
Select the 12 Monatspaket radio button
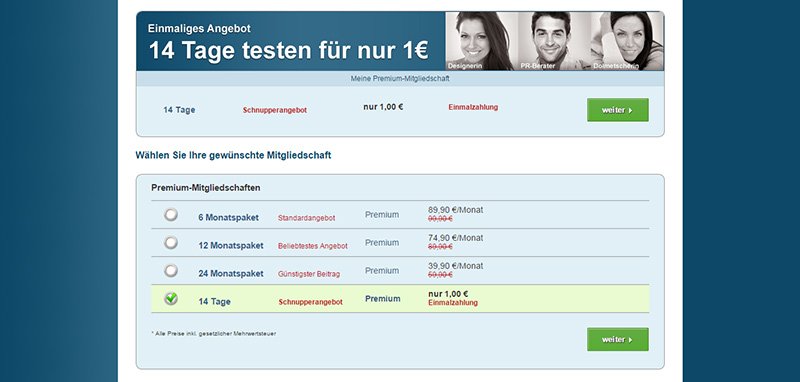[171, 243]
